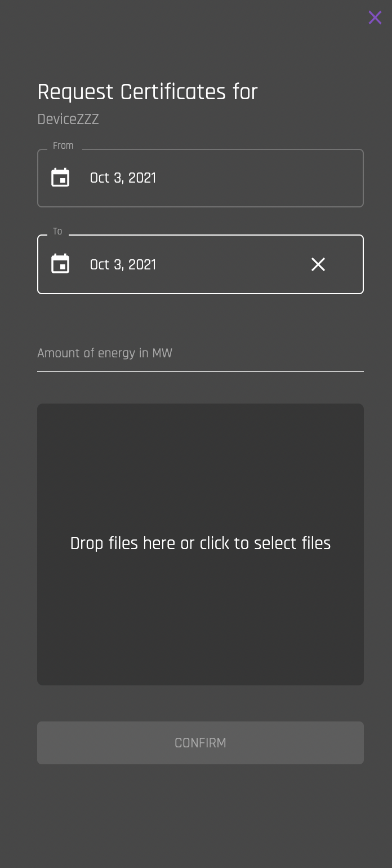Screen dimensions: 392x868
Task: Click the From field label
Action: 63,145
